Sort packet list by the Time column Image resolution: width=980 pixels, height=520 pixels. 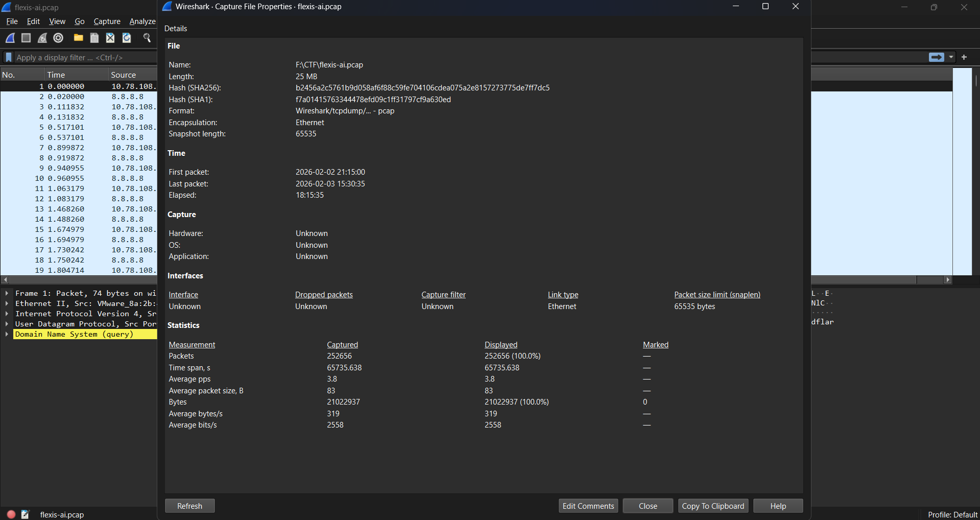click(x=77, y=75)
